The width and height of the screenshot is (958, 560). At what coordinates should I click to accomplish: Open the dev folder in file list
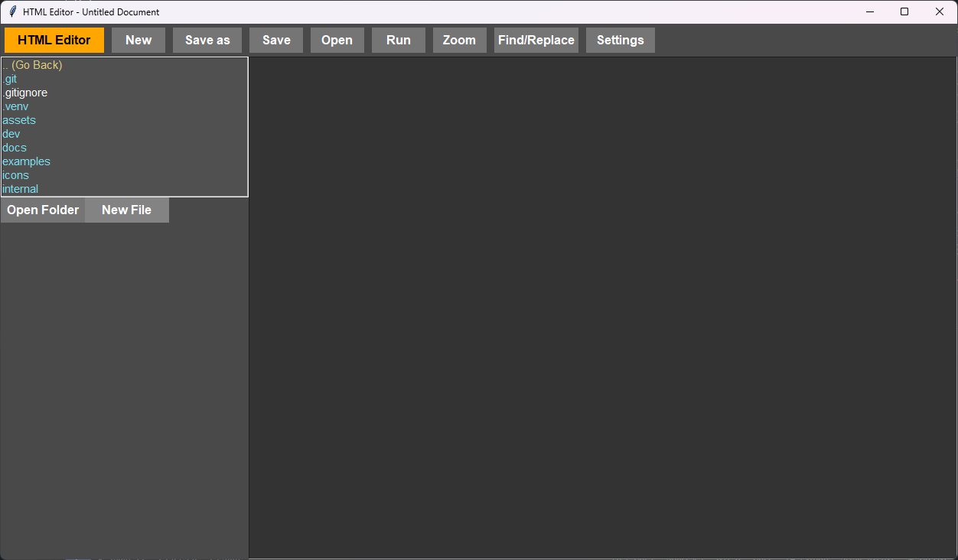pyautogui.click(x=11, y=134)
